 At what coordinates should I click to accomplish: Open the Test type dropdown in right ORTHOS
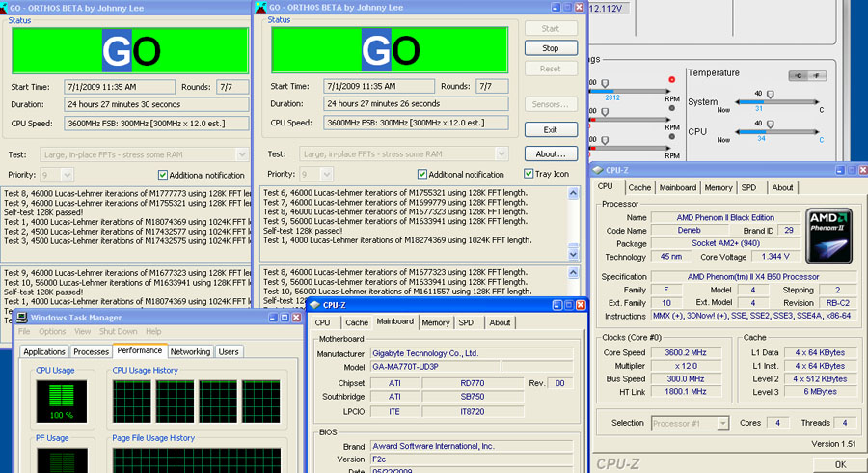[501, 153]
